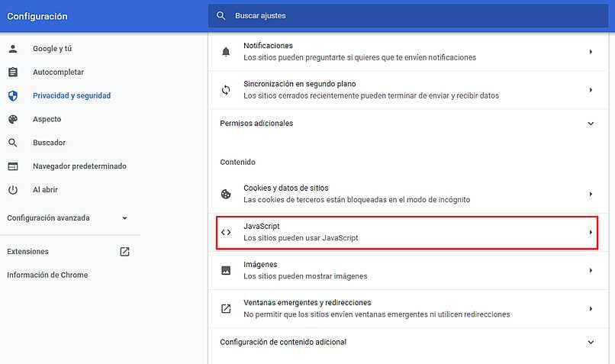Open Imágenes settings via right arrow

[x=591, y=270]
